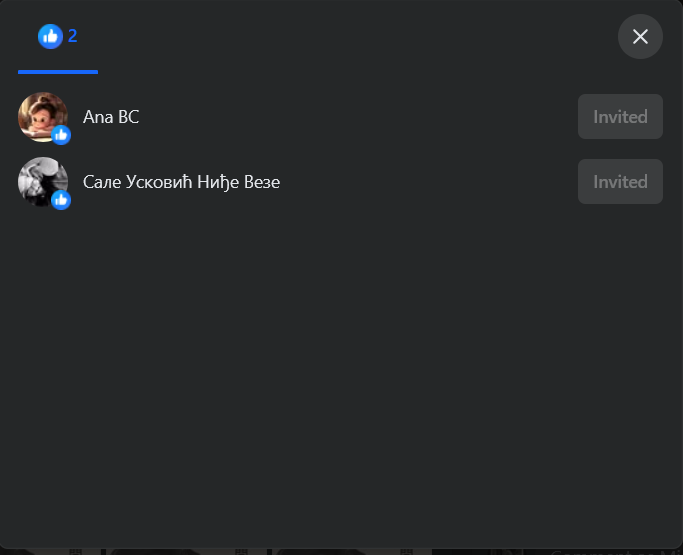The image size is (683, 555).
Task: Select the cartoon girl avatar of Ana BC
Action: click(43, 117)
